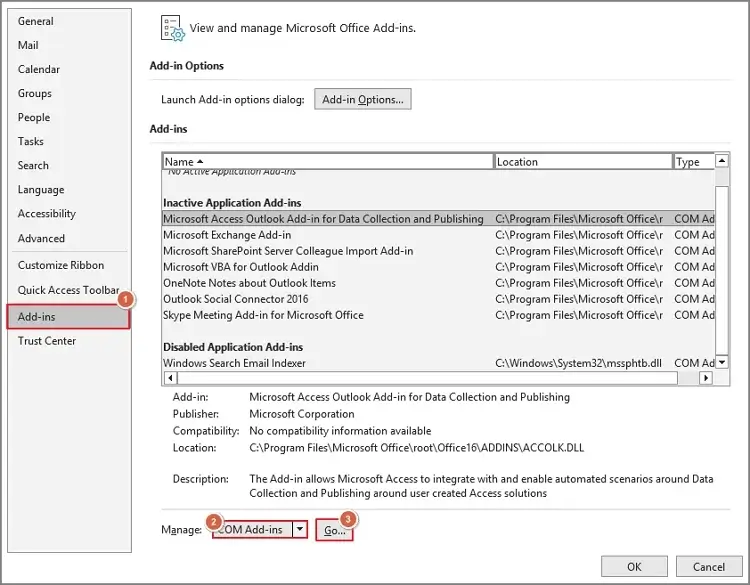Viewport: 750px width, 585px height.
Task: Open the Quick Access Toolbar category
Action: 68,290
